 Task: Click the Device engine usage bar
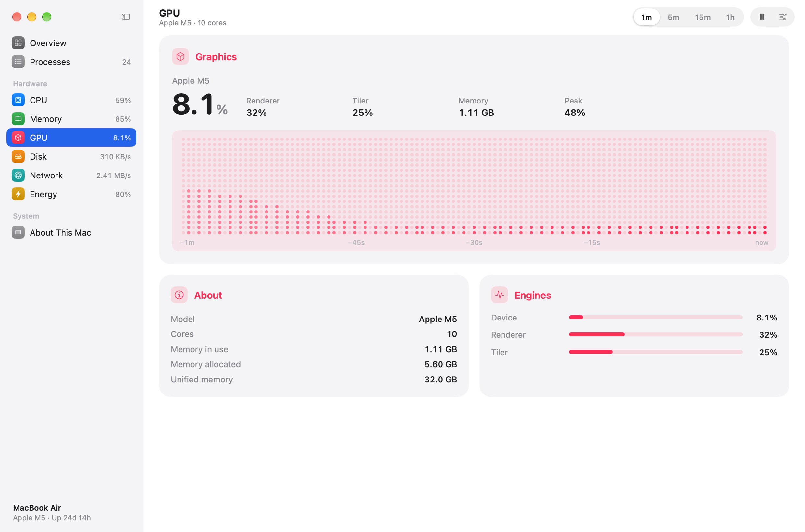coord(655,317)
